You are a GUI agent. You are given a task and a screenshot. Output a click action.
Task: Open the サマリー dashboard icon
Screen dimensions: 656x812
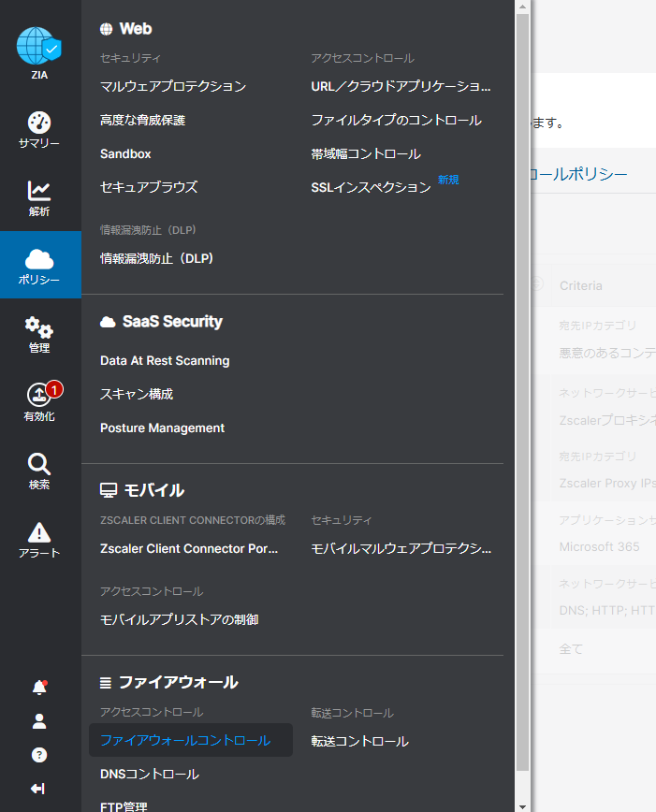(39, 123)
